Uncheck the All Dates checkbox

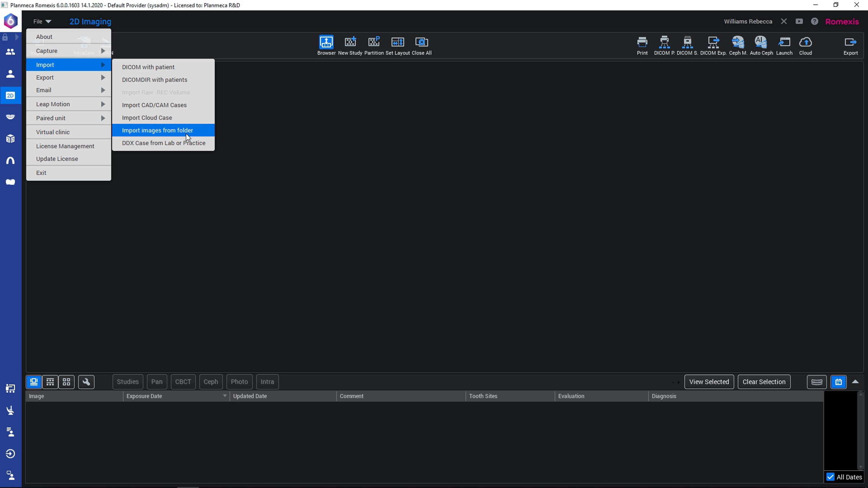click(x=830, y=477)
